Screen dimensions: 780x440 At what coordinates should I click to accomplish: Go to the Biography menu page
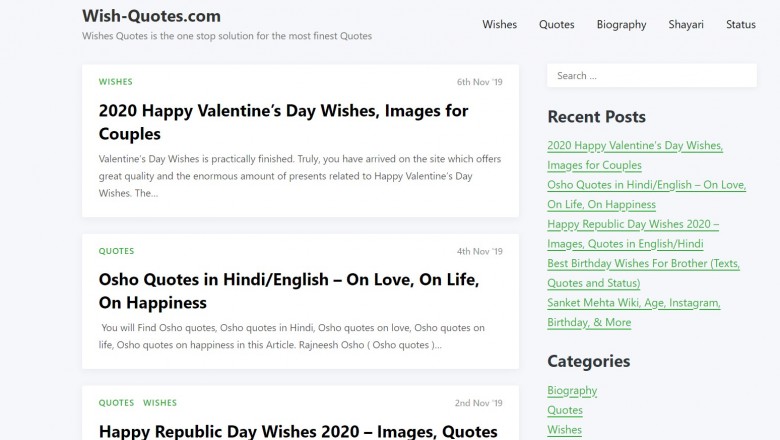pyautogui.click(x=621, y=24)
